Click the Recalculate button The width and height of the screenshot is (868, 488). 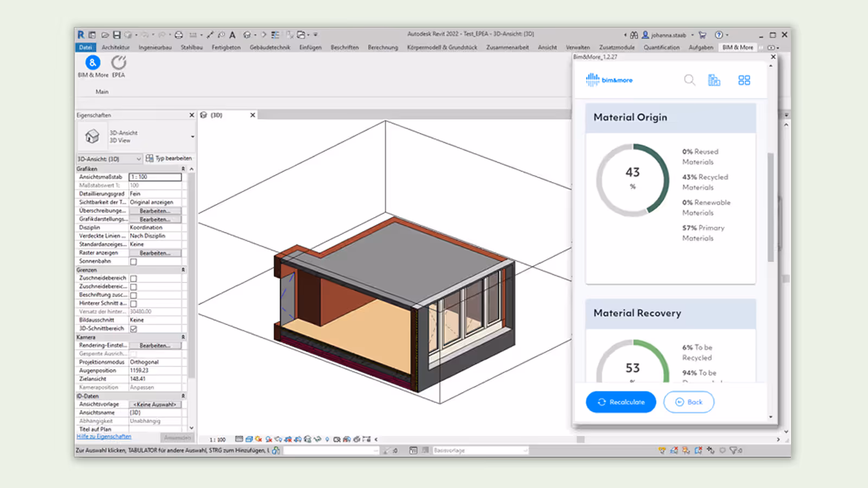pyautogui.click(x=621, y=402)
